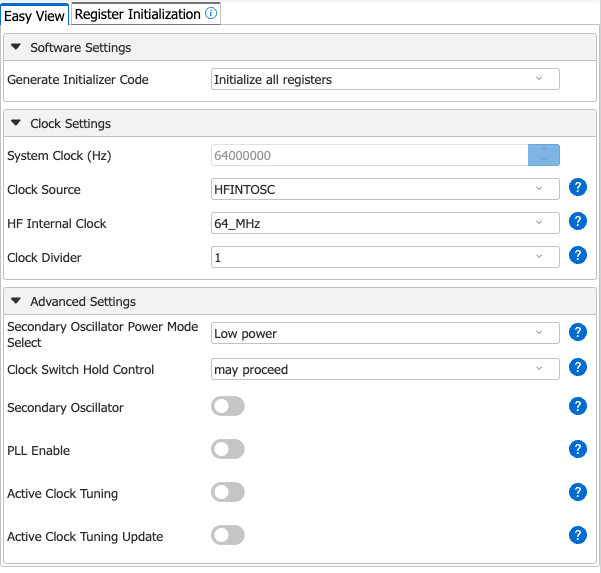Toggle Active Clock Tuning on

pyautogui.click(x=228, y=492)
